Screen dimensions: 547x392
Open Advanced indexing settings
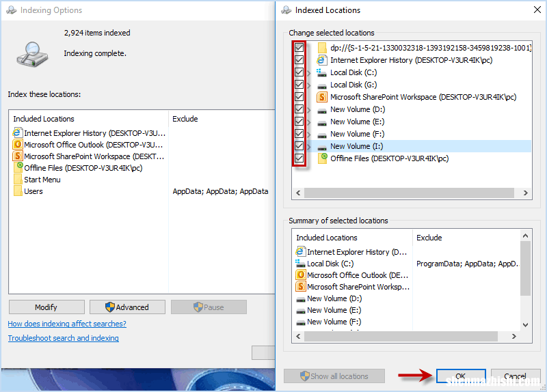click(127, 307)
